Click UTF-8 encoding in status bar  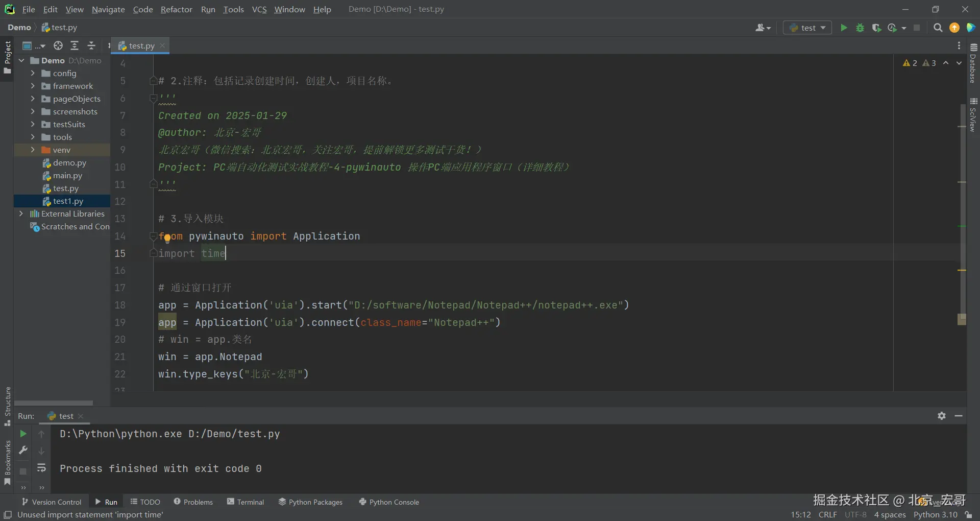point(855,515)
